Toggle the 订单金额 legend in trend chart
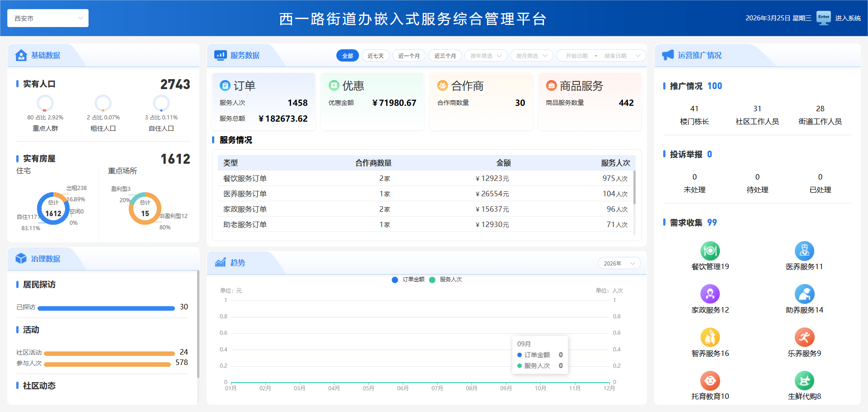868x412 pixels. 409,279
